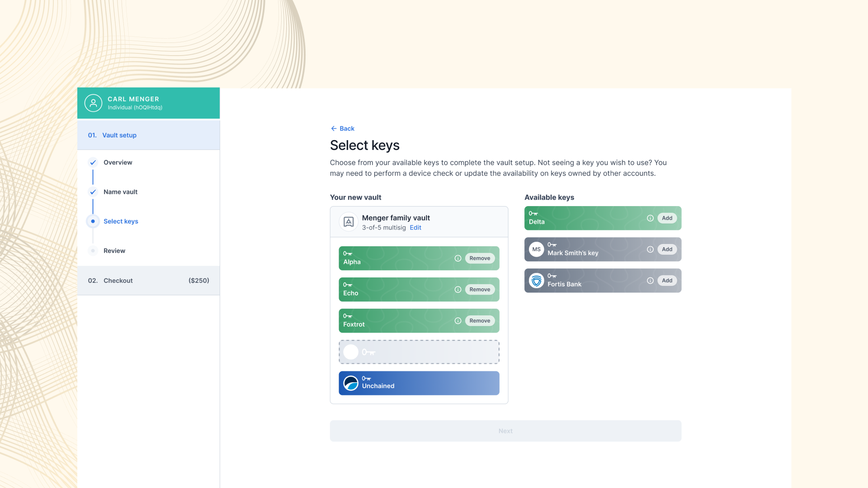The width and height of the screenshot is (868, 488).
Task: Click the Echo key info icon
Action: point(458,290)
